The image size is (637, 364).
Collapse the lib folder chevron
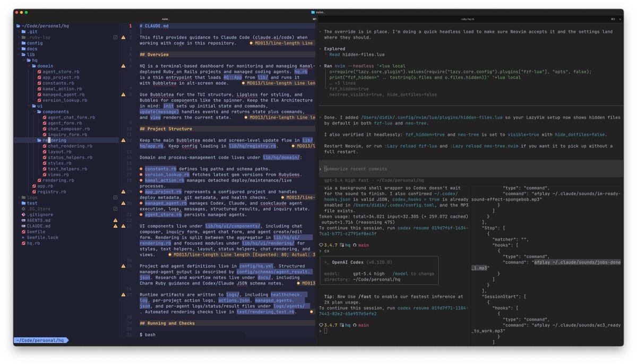click(19, 55)
